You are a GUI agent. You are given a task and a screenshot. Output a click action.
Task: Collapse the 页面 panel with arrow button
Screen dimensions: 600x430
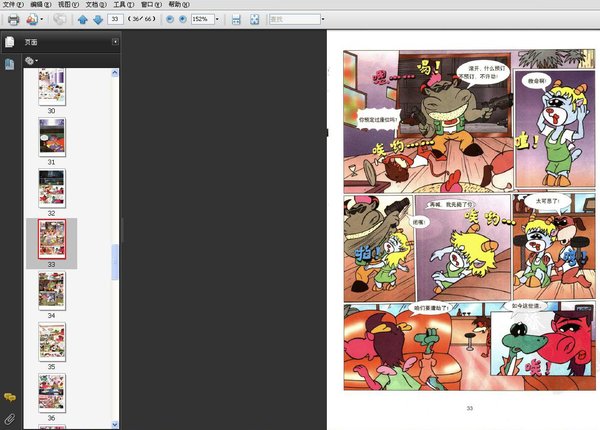coord(115,42)
